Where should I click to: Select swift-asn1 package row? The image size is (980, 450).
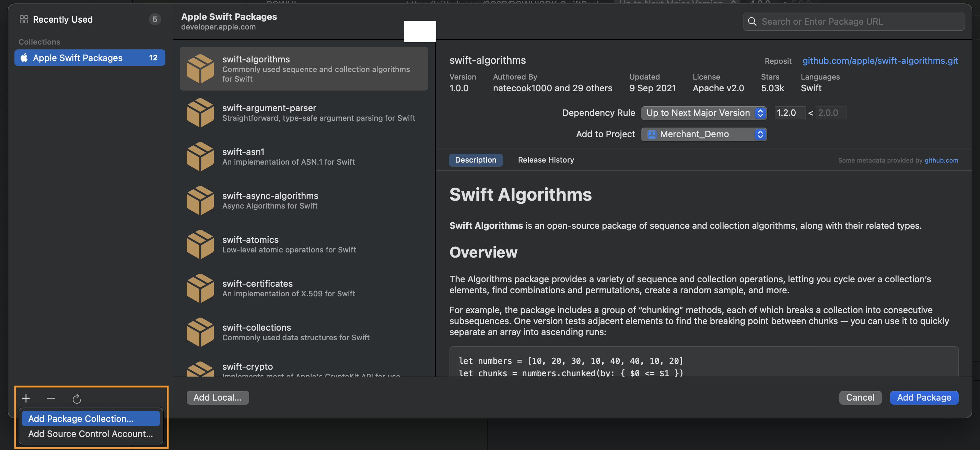click(304, 156)
